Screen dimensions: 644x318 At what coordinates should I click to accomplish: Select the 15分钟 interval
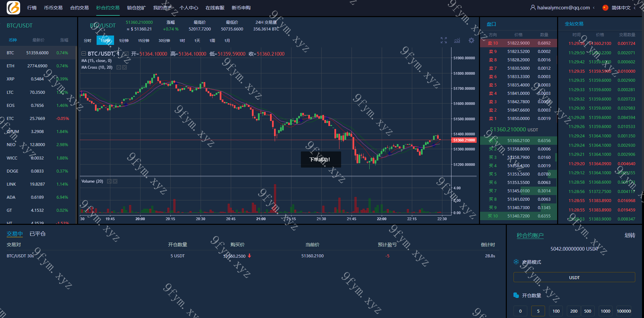pos(144,41)
